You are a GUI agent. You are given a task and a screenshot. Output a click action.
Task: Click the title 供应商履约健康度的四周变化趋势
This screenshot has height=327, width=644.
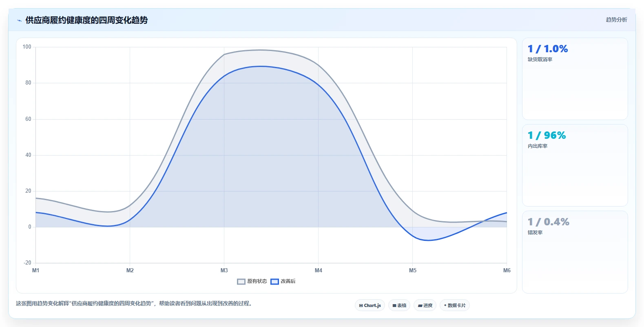point(86,20)
